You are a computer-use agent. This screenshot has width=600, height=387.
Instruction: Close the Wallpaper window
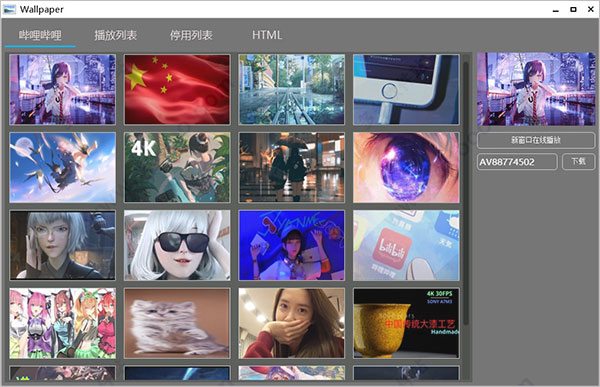(591, 9)
